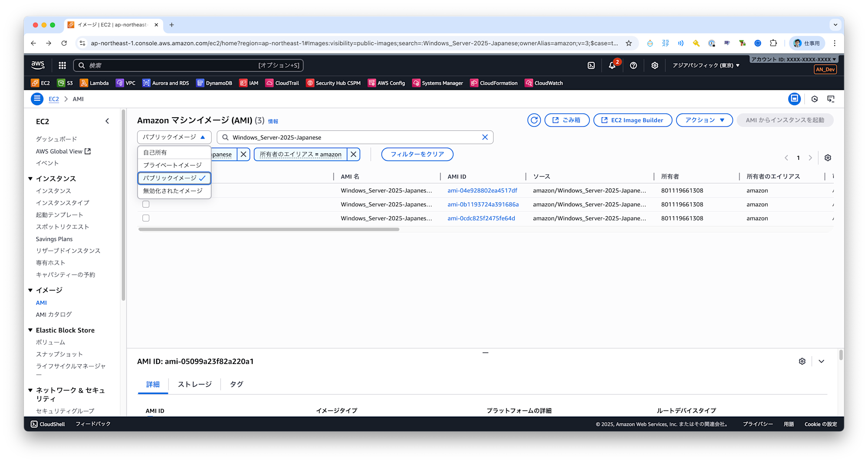The image size is (868, 463).
Task: Open console settings gear in top bar
Action: tap(655, 66)
